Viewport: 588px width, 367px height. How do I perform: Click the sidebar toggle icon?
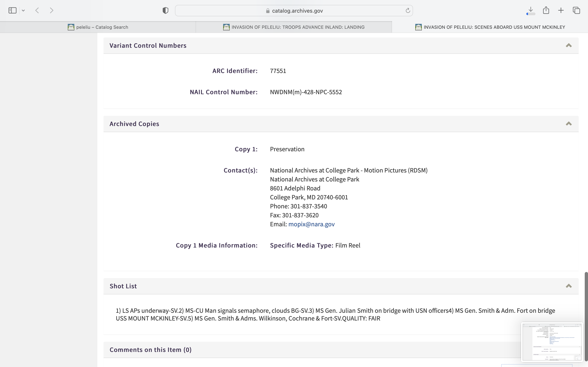coord(12,10)
